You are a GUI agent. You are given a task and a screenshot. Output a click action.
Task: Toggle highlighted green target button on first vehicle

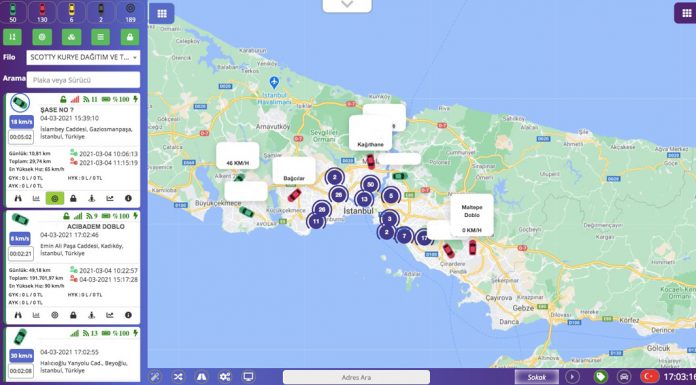[x=55, y=198]
